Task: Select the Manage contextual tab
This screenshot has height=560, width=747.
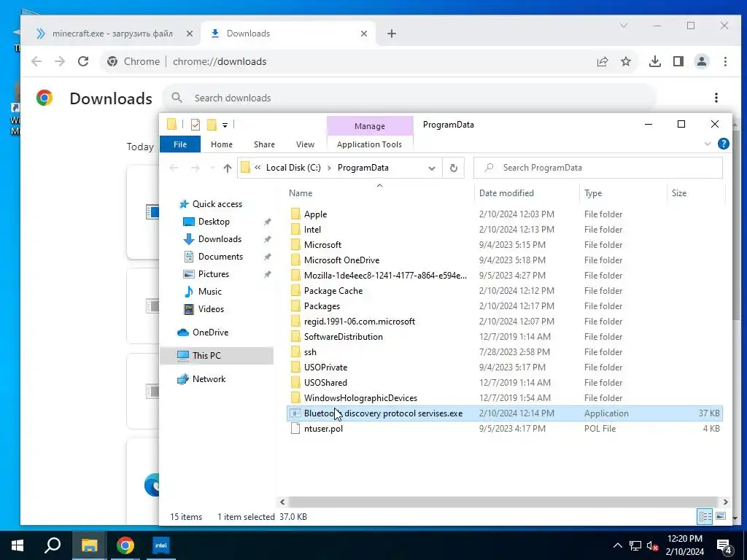Action: (x=370, y=126)
